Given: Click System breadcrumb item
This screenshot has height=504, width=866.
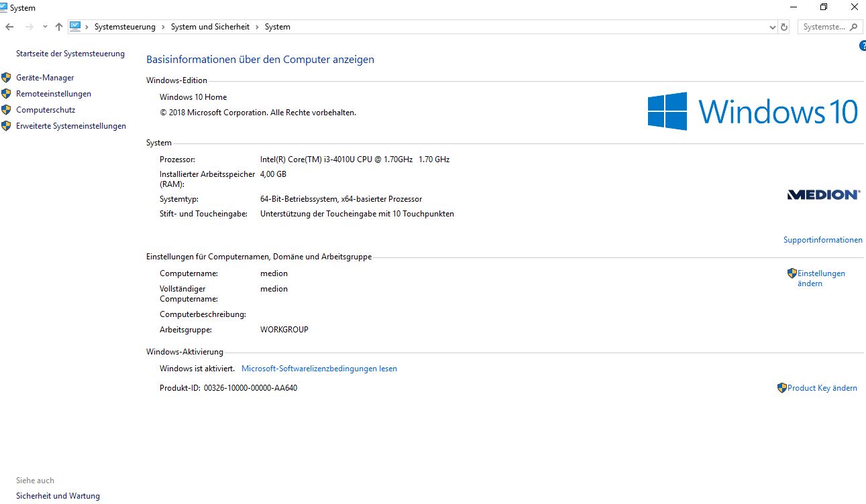Looking at the screenshot, I should (278, 27).
